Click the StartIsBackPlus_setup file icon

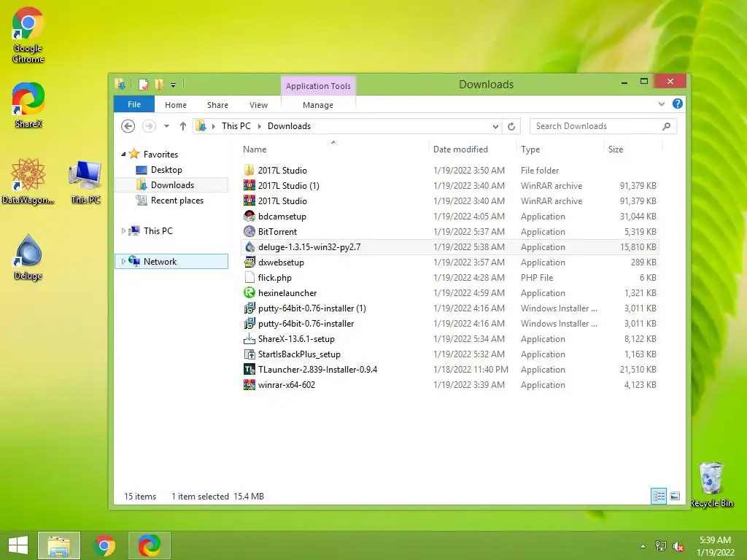tap(249, 354)
